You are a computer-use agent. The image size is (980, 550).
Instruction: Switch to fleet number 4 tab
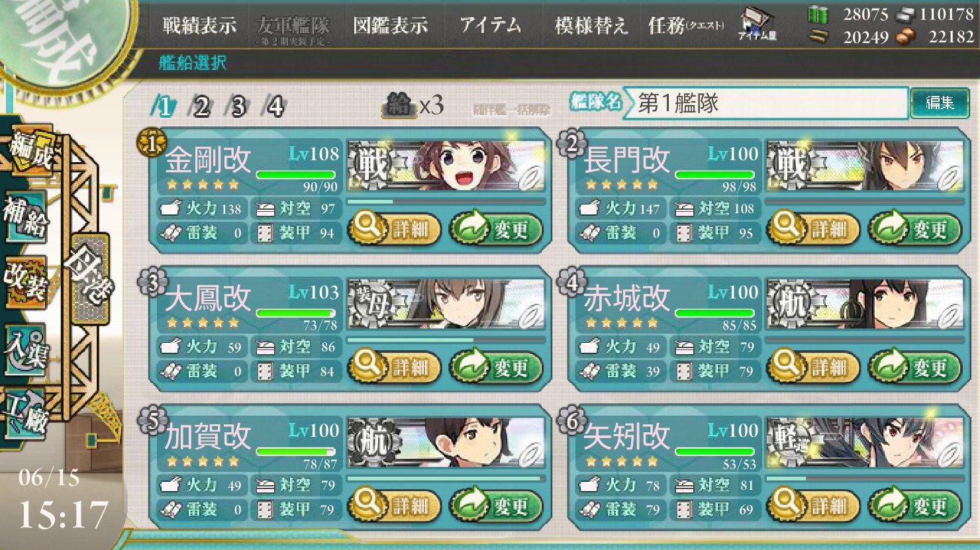pos(274,106)
